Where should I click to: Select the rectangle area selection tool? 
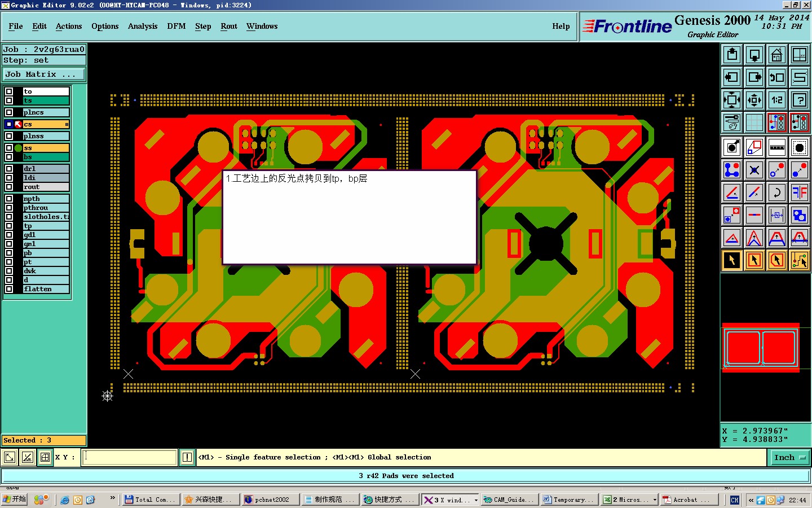pos(754,260)
